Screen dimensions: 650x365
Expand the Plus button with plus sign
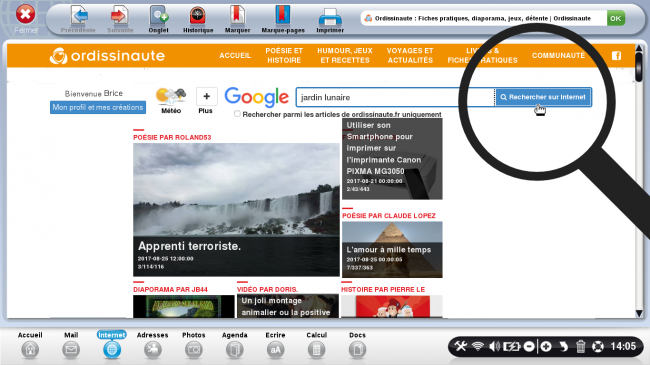[x=206, y=97]
